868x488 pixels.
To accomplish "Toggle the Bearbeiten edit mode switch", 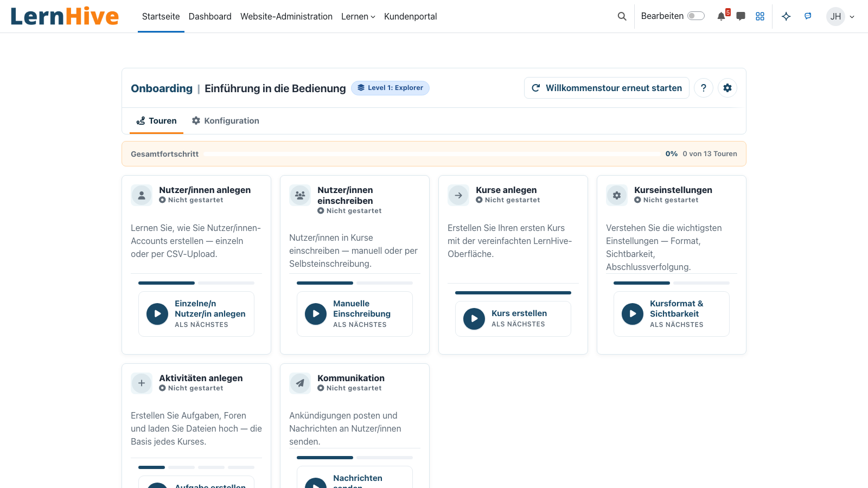I will pos(696,16).
